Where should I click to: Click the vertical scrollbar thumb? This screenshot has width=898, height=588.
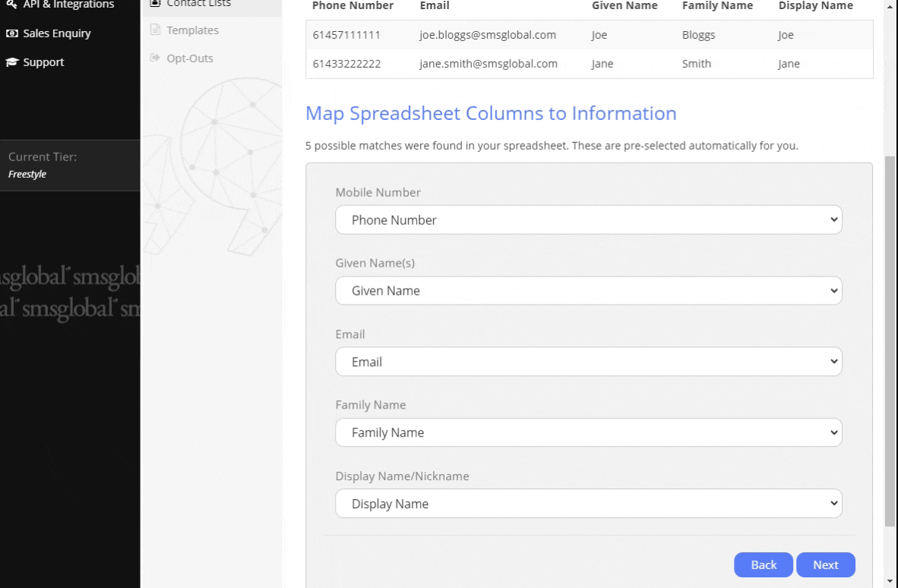coord(890,342)
